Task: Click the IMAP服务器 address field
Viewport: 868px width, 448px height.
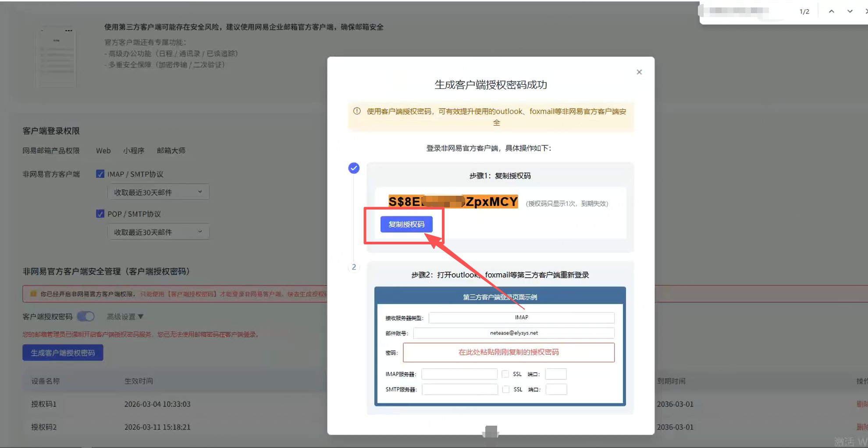Action: [x=459, y=374]
